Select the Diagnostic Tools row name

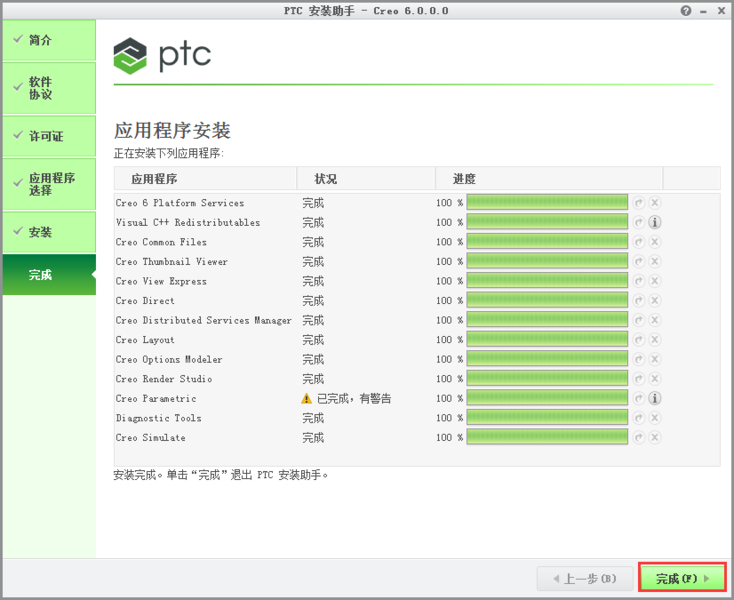coord(159,418)
